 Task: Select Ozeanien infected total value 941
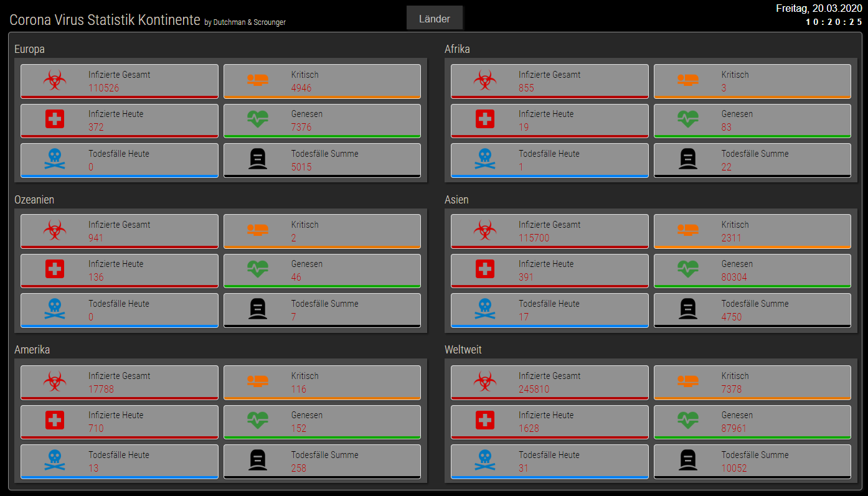[x=96, y=238]
